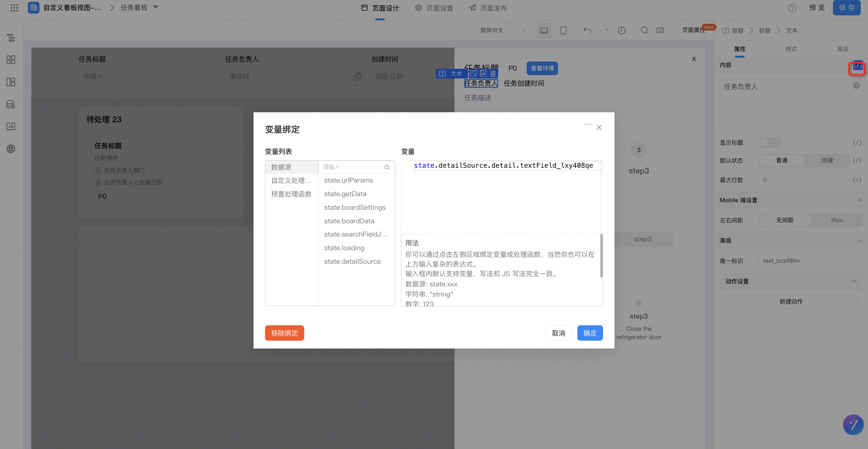The width and height of the screenshot is (868, 449).
Task: Select state.loading variable
Action: coord(344,248)
